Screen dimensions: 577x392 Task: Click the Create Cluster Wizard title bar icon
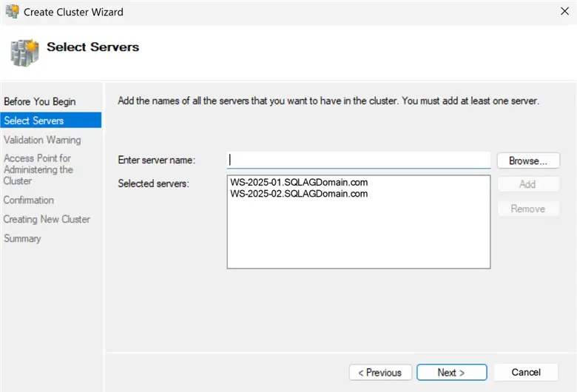pyautogui.click(x=12, y=12)
